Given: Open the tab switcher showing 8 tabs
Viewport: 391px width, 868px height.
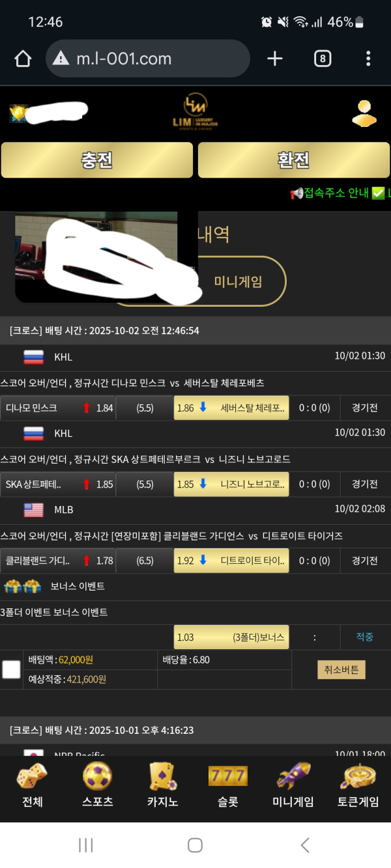Looking at the screenshot, I should [x=322, y=59].
